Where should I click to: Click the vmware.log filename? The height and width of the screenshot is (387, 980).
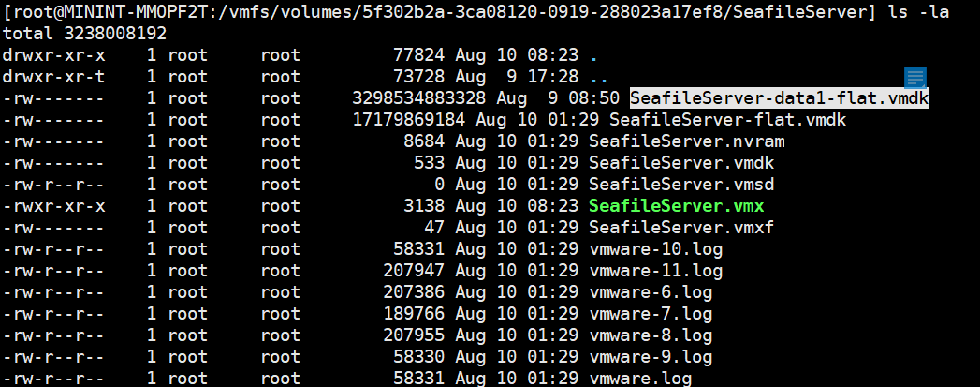point(640,379)
